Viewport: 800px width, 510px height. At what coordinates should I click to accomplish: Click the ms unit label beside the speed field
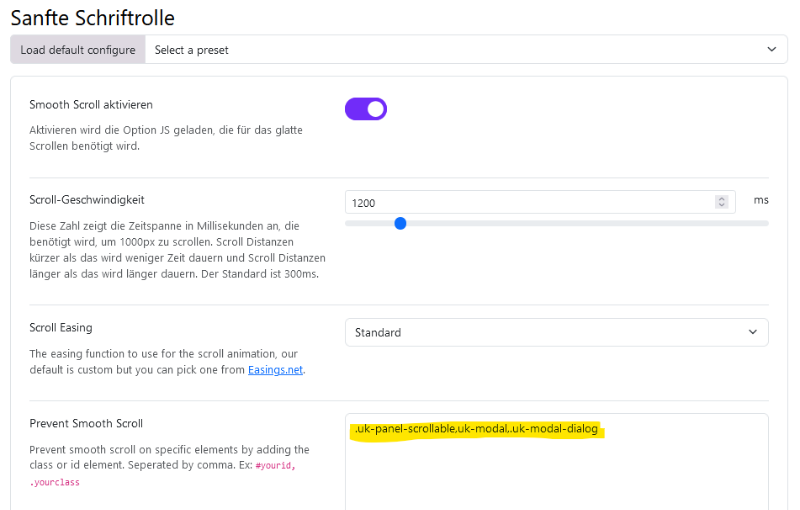point(761,200)
